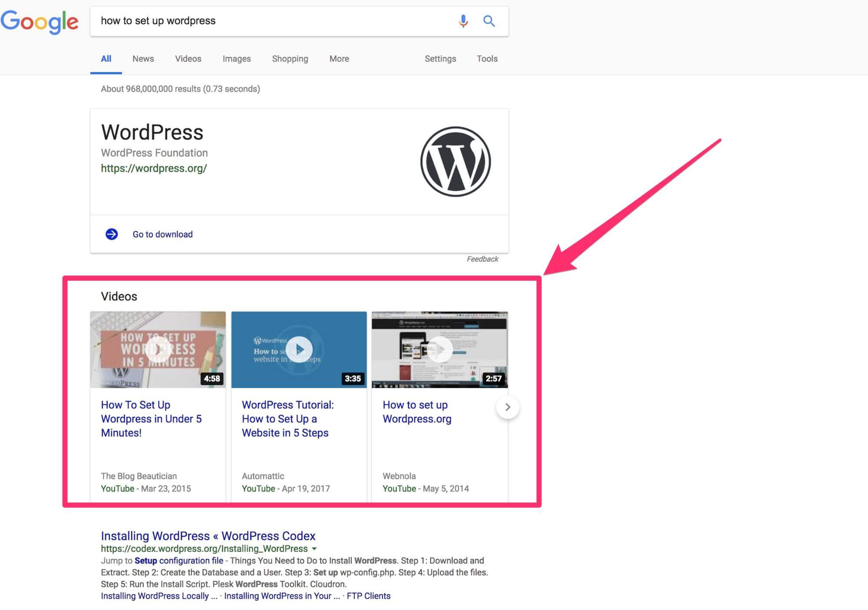The image size is (868, 610).
Task: Open 'How to set up Wordpress.org' title
Action: pyautogui.click(x=417, y=412)
